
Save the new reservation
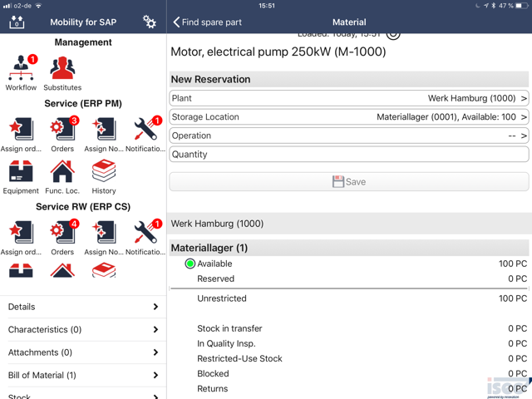349,182
